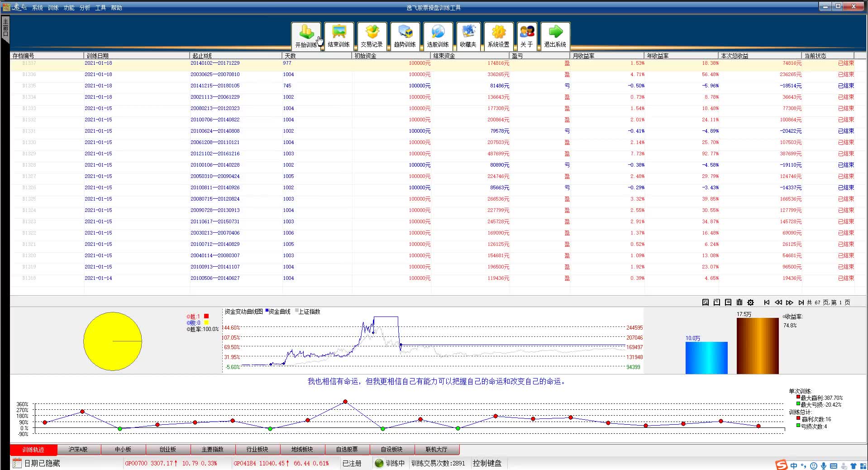868x470 pixels.
Task: Go to the first page of records
Action: [x=767, y=302]
